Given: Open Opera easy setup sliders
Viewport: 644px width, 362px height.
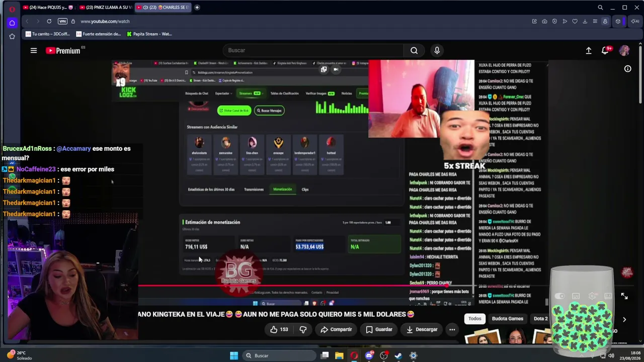Looking at the screenshot, I should click(x=595, y=21).
